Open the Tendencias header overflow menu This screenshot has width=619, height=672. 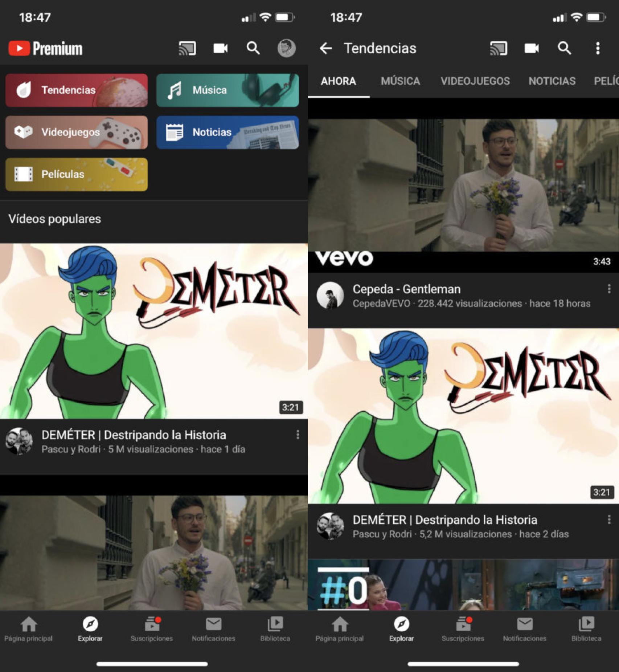pyautogui.click(x=598, y=48)
